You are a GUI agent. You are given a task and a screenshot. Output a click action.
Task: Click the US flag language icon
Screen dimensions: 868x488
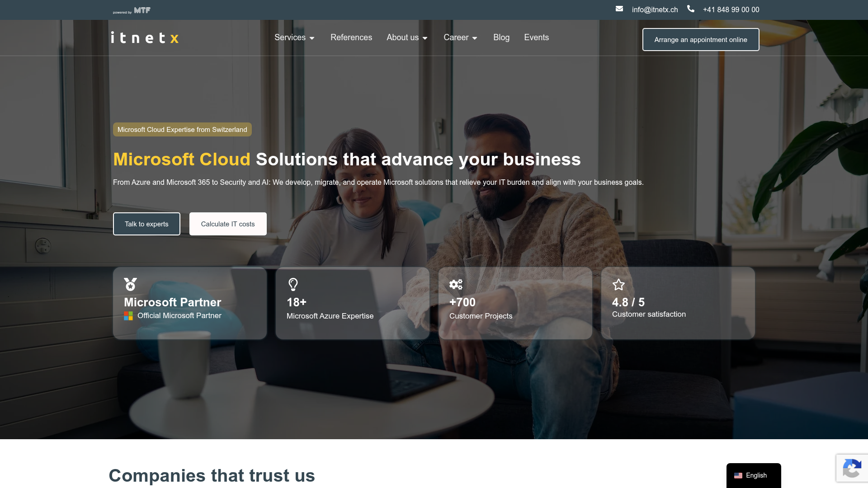pyautogui.click(x=738, y=476)
